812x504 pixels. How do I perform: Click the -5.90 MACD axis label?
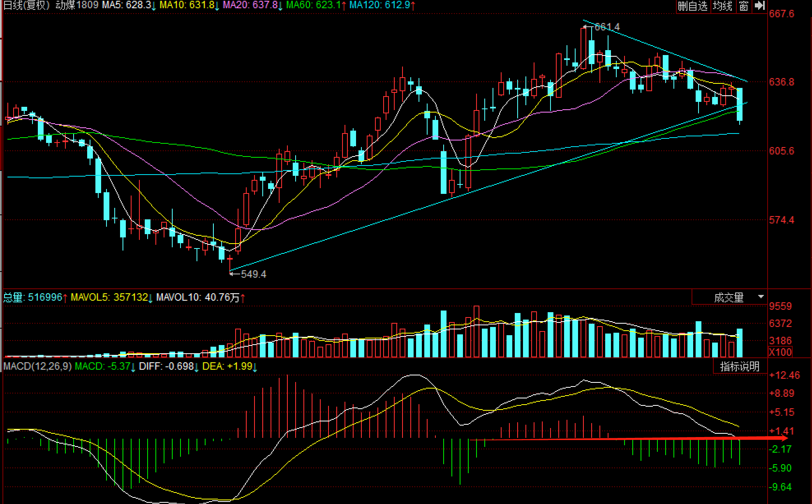click(781, 468)
